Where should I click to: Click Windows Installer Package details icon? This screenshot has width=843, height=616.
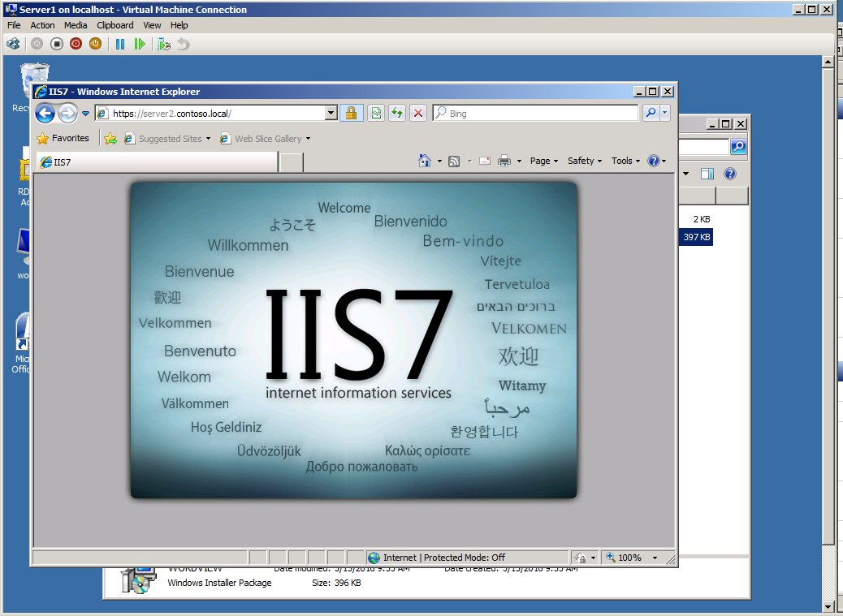139,580
